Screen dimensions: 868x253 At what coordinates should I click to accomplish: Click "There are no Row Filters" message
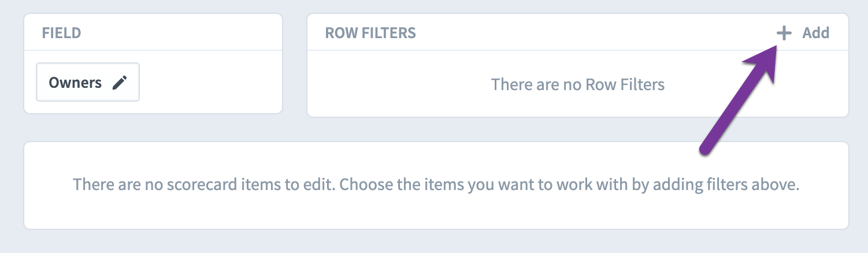point(578,85)
